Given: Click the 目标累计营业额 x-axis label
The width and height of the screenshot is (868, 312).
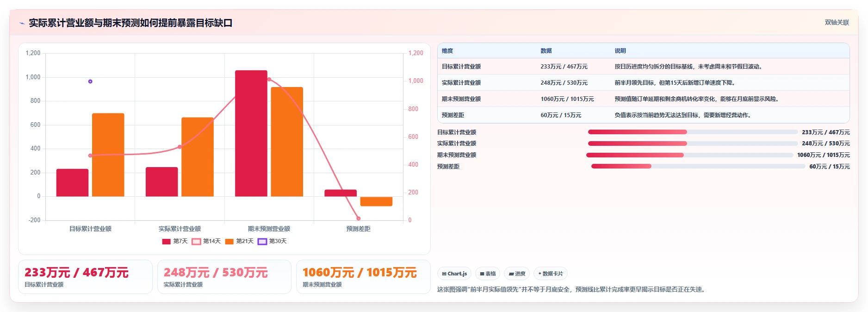Looking at the screenshot, I should point(90,229).
